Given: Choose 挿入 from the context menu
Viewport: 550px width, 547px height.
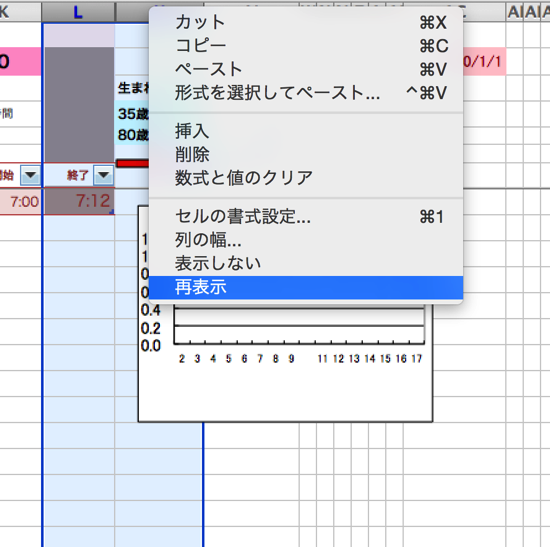Looking at the screenshot, I should 306,131.
